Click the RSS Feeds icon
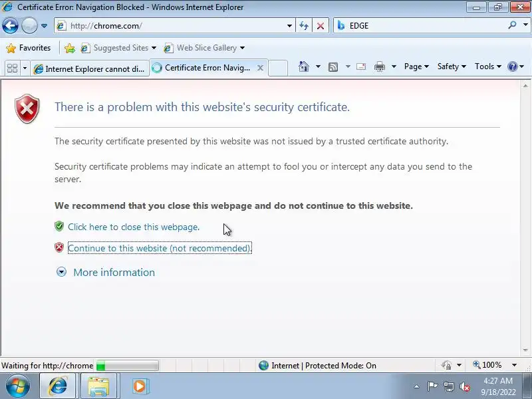 pyautogui.click(x=333, y=67)
